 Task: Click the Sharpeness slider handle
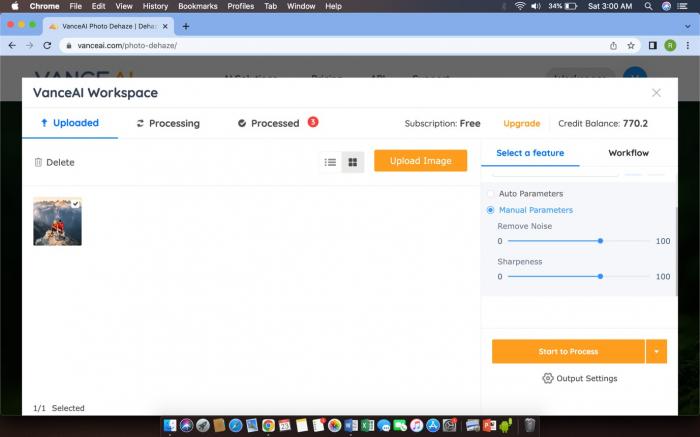[600, 276]
